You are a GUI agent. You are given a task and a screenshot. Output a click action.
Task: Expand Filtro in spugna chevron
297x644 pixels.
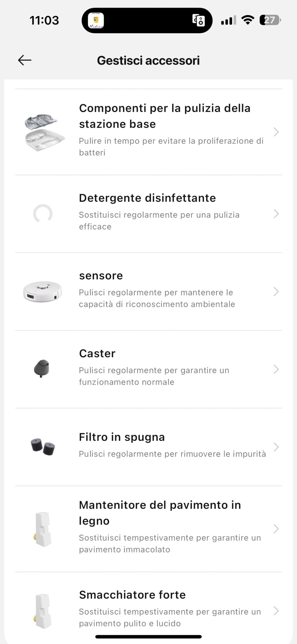(x=276, y=447)
